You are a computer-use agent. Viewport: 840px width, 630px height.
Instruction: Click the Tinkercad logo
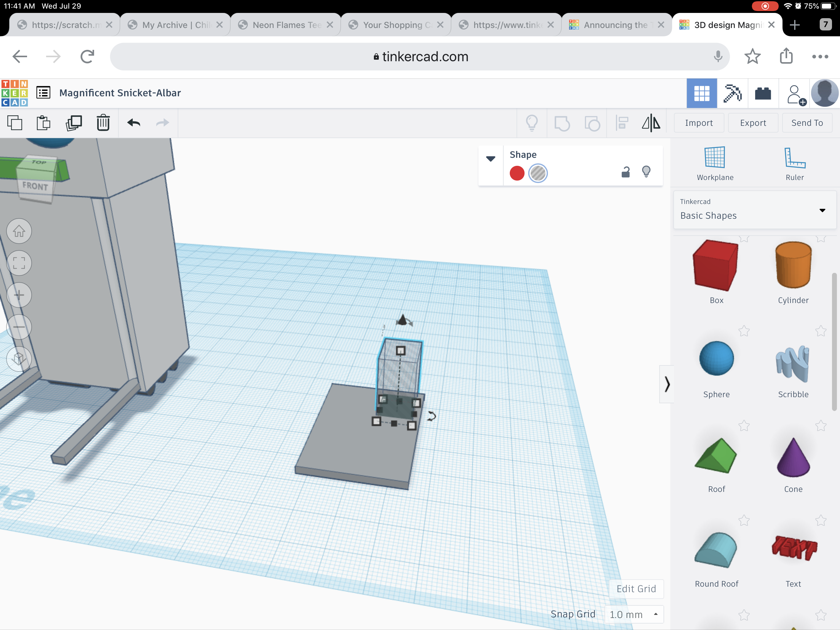pos(14,93)
